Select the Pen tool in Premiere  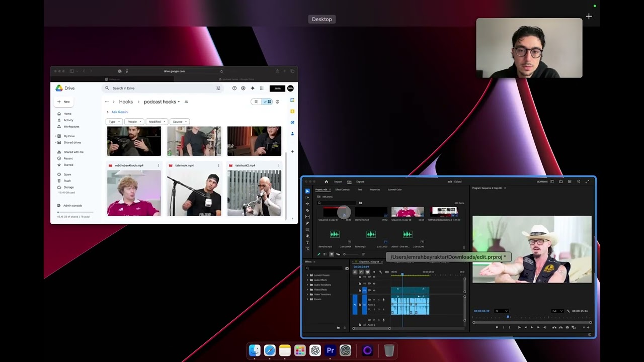[x=307, y=223]
